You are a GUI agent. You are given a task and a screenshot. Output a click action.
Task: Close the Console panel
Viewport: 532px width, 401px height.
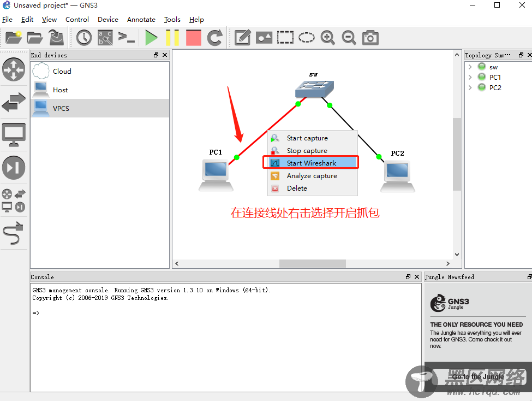click(x=417, y=277)
